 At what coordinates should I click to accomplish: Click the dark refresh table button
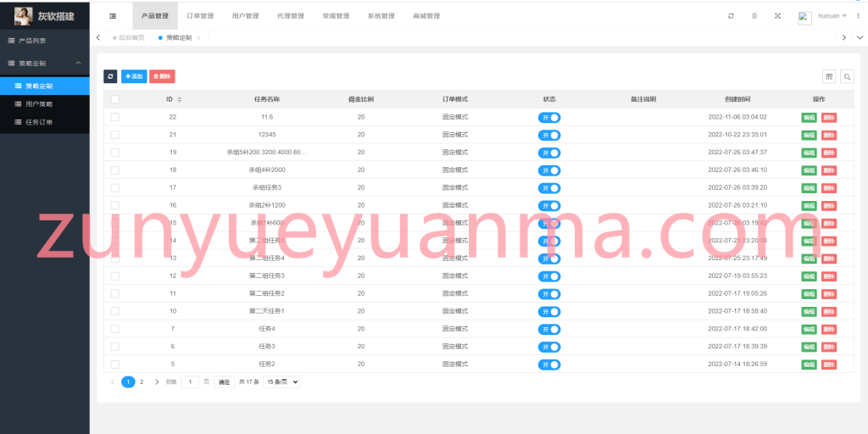pyautogui.click(x=110, y=76)
